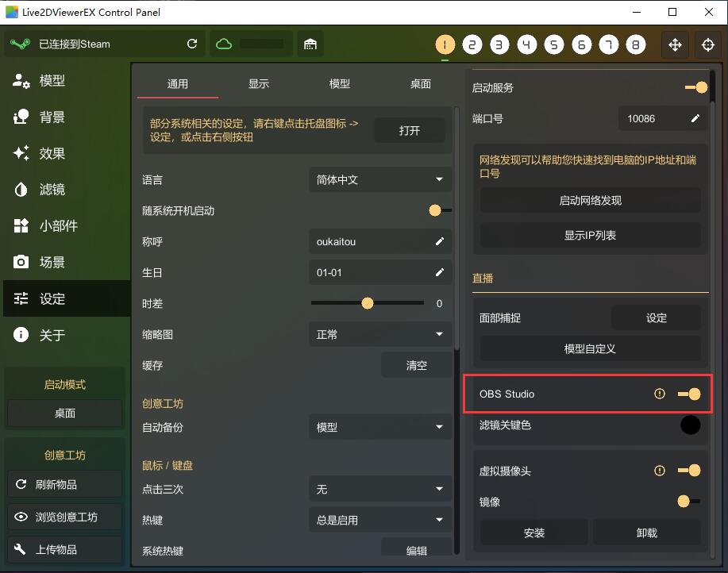Open the 自动备份 模型 dropdown
This screenshot has height=573, width=728.
380,427
